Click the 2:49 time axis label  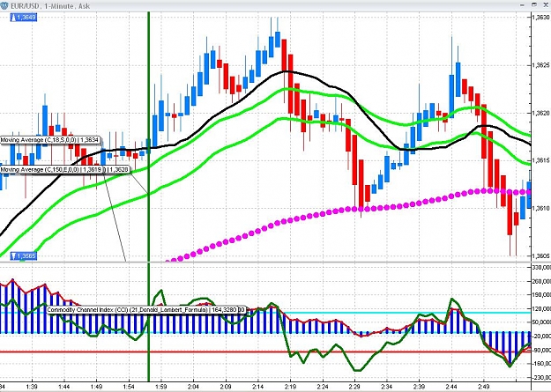484,387
